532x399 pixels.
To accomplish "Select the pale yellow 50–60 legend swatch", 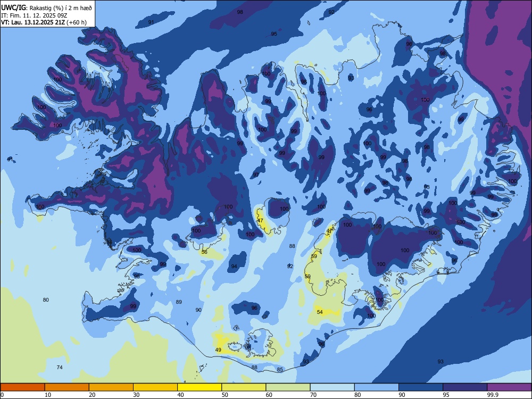I will pyautogui.click(x=244, y=387).
